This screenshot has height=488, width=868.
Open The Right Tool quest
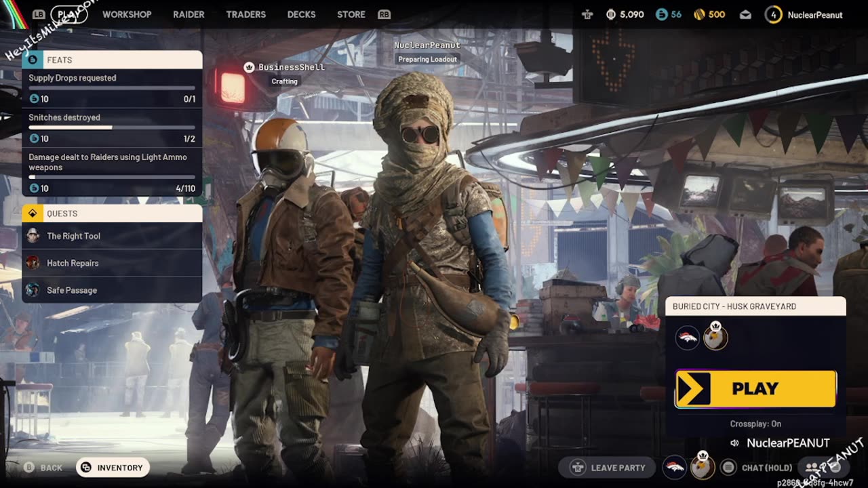click(112, 236)
